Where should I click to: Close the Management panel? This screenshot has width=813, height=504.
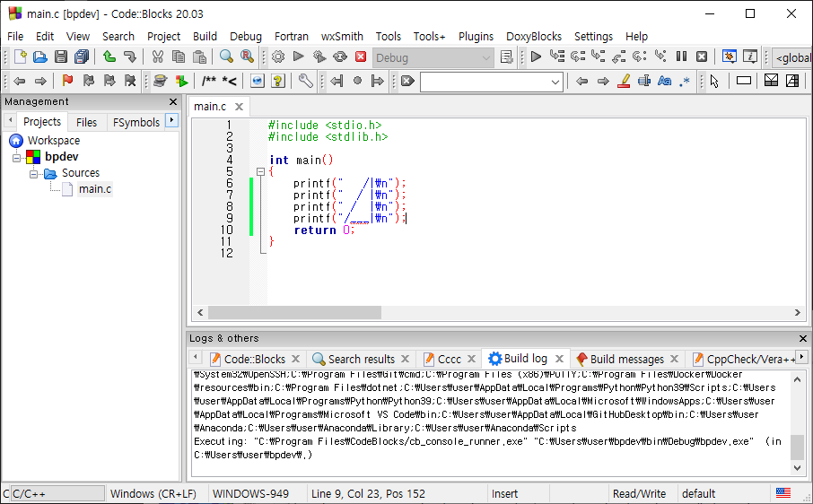(173, 101)
